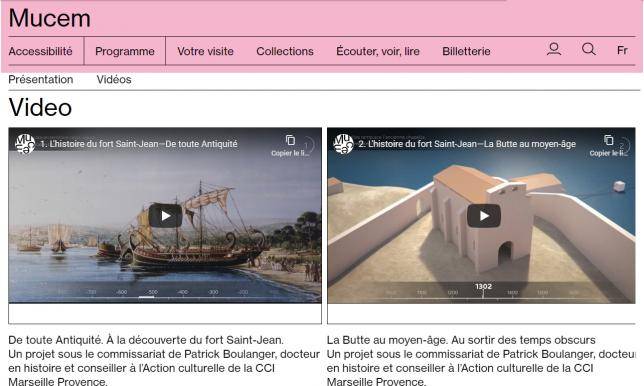Click the search magnifier icon
This screenshot has width=644, height=386.
(589, 49)
